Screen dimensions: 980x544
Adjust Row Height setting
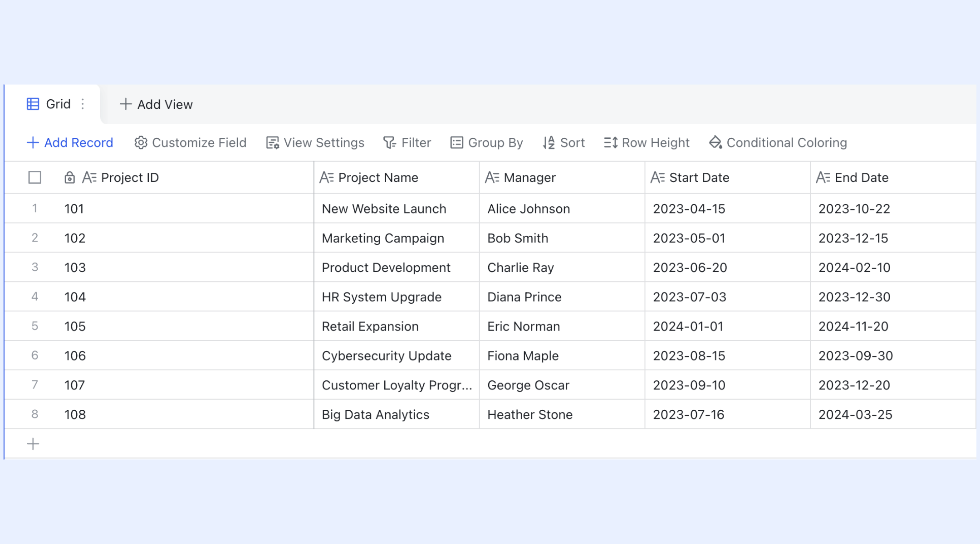647,143
